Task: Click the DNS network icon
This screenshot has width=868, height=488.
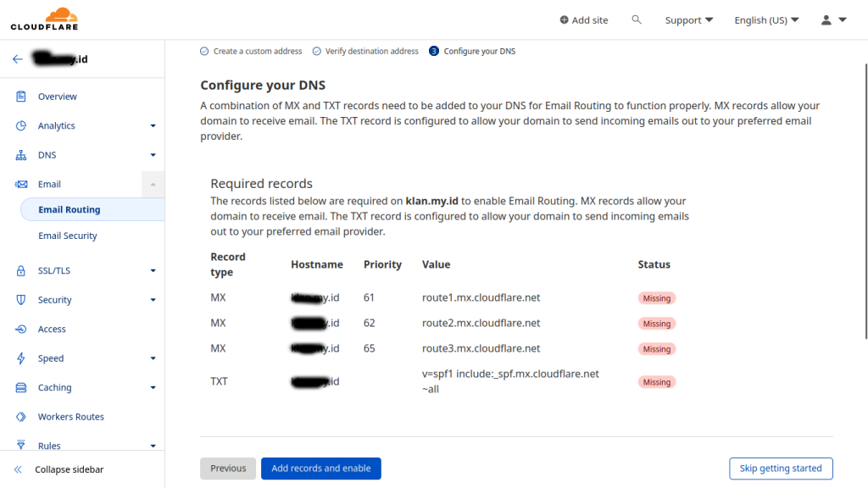Action: click(21, 155)
